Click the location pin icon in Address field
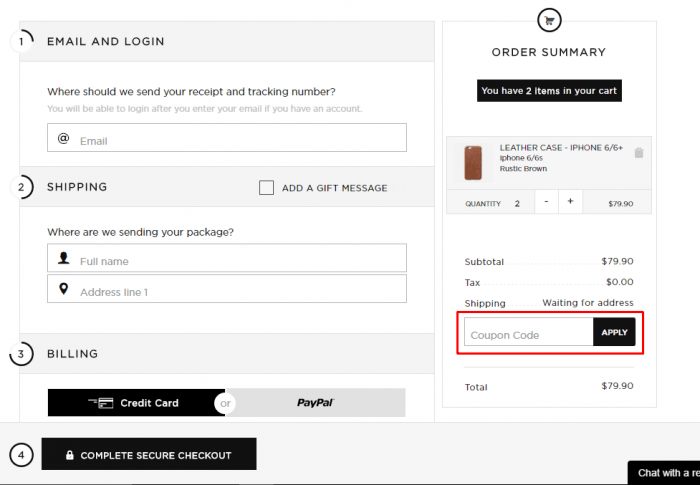The width and height of the screenshot is (700, 485). click(x=63, y=289)
